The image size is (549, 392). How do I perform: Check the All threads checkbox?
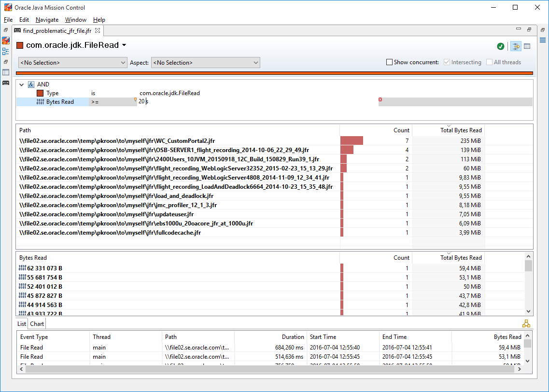pos(490,62)
